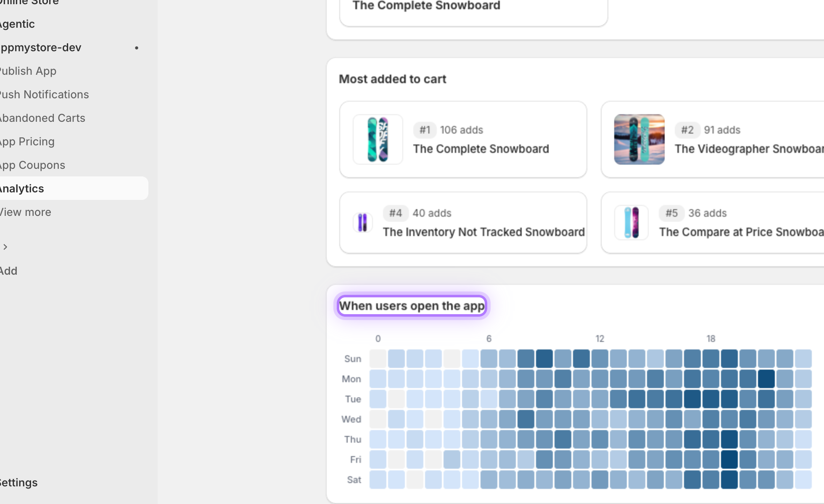Go to Push Notifications
Screen dimensions: 824x504
44,94
